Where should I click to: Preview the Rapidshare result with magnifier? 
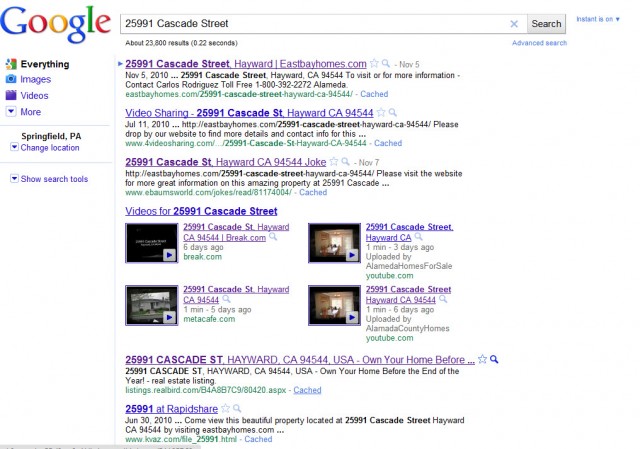pyautogui.click(x=237, y=409)
